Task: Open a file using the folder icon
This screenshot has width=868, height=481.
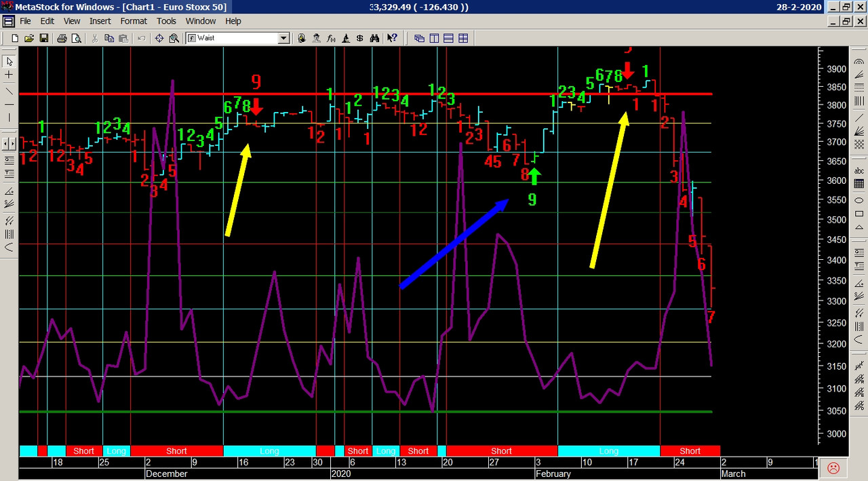Action: (x=29, y=38)
